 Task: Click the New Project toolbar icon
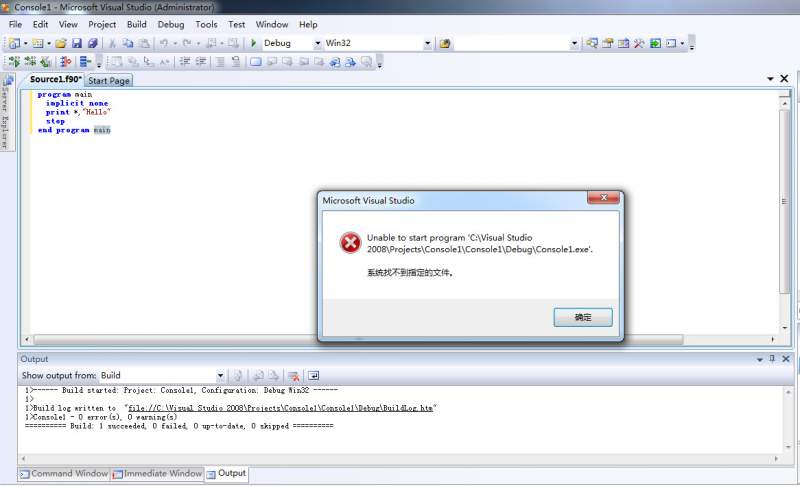pos(14,43)
